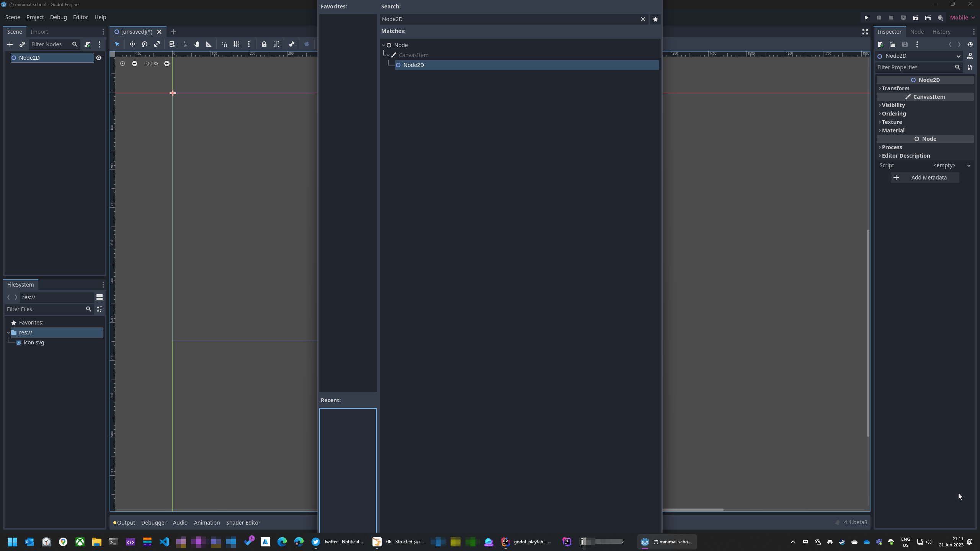Mark the Node2D search as favorite
Viewport: 980px width, 551px height.
[x=655, y=19]
